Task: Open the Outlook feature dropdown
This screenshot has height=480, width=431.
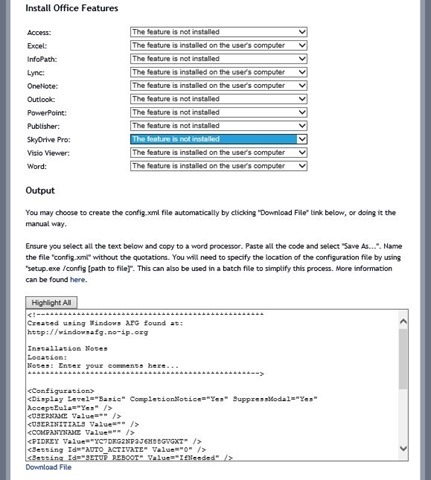Action: pyautogui.click(x=219, y=99)
